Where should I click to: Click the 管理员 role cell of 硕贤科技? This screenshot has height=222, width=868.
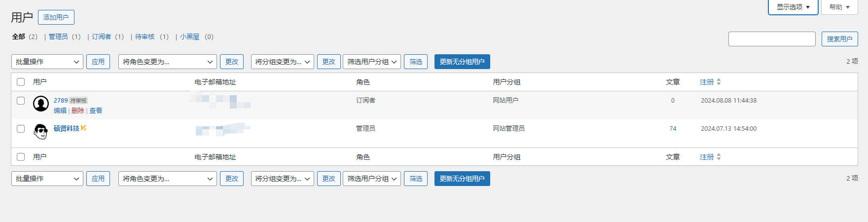coord(366,128)
